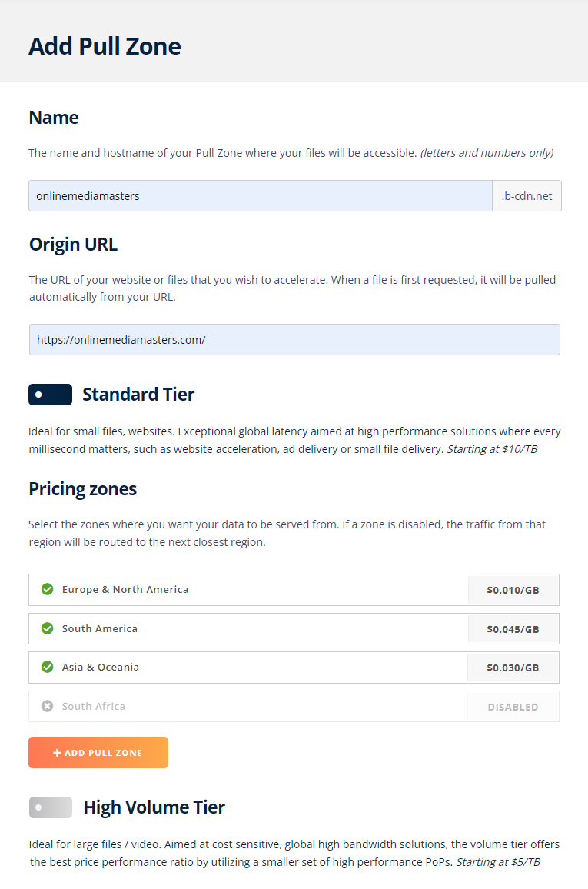588x889 pixels.
Task: Click the green check icon for Europe & North America
Action: click(48, 589)
